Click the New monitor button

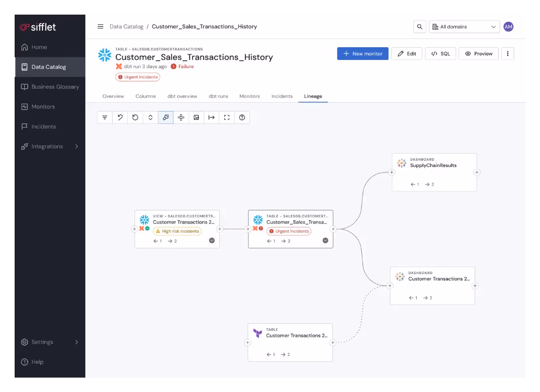point(363,54)
